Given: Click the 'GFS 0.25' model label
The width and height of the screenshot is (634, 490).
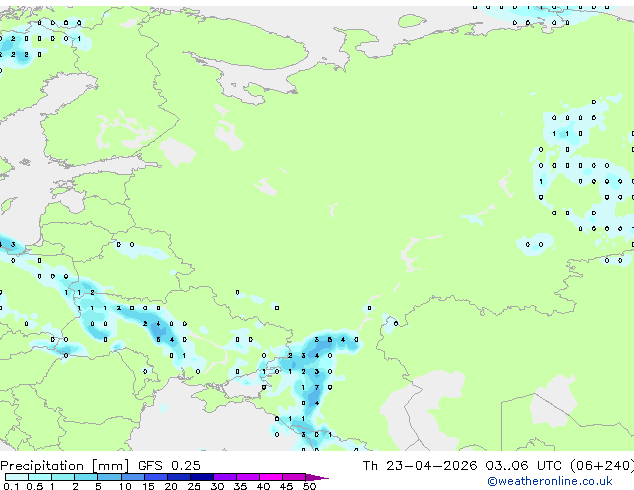Looking at the screenshot, I should pyautogui.click(x=169, y=466).
